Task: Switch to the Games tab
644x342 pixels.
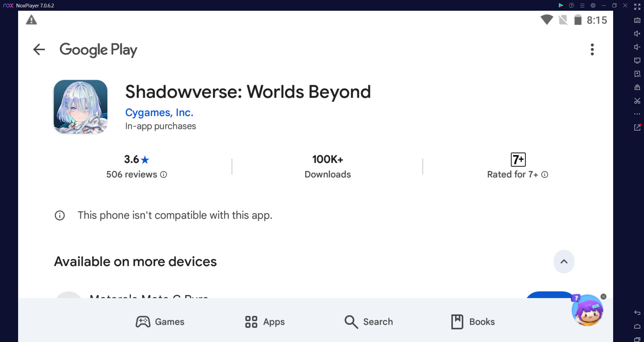Action: (160, 322)
